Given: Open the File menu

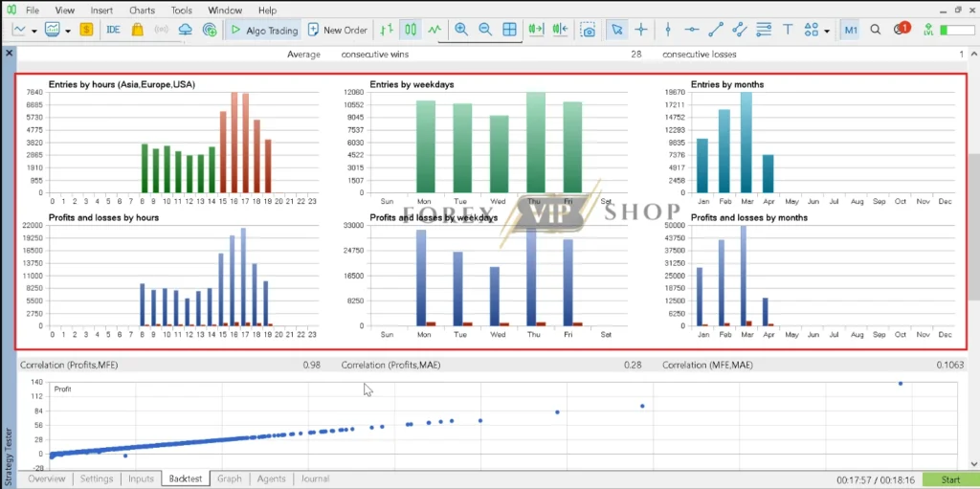Looking at the screenshot, I should pyautogui.click(x=32, y=10).
